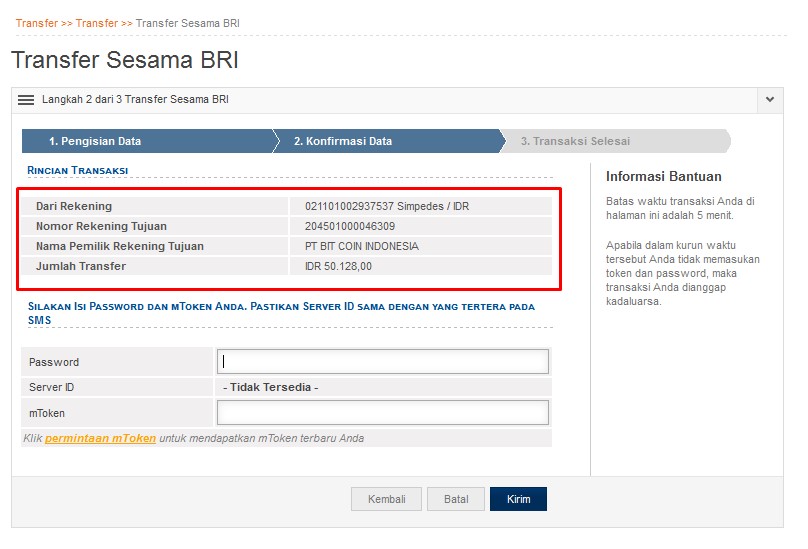Select step 3. Transaksi Selesai

[616, 141]
